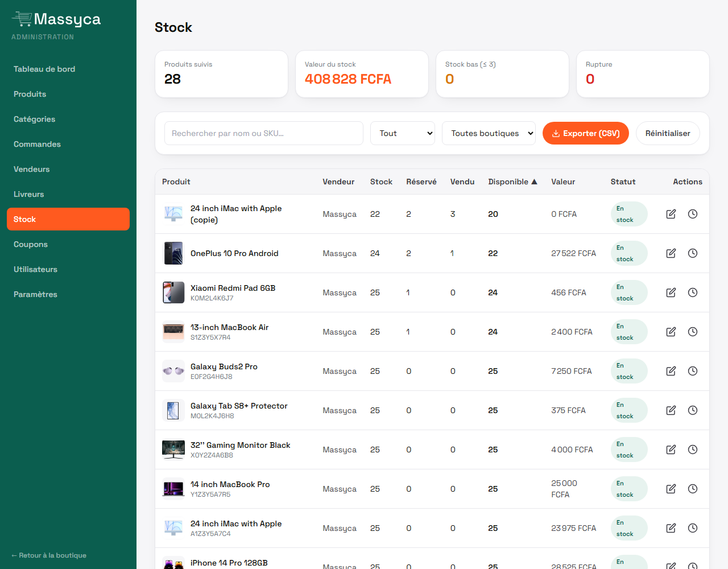The image size is (728, 569).
Task: Expand the Toutes boutiques dropdown
Action: (489, 133)
